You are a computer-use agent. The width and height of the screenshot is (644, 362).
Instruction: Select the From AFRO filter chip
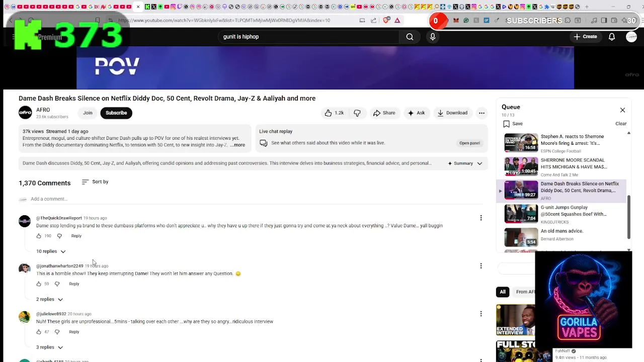click(524, 292)
